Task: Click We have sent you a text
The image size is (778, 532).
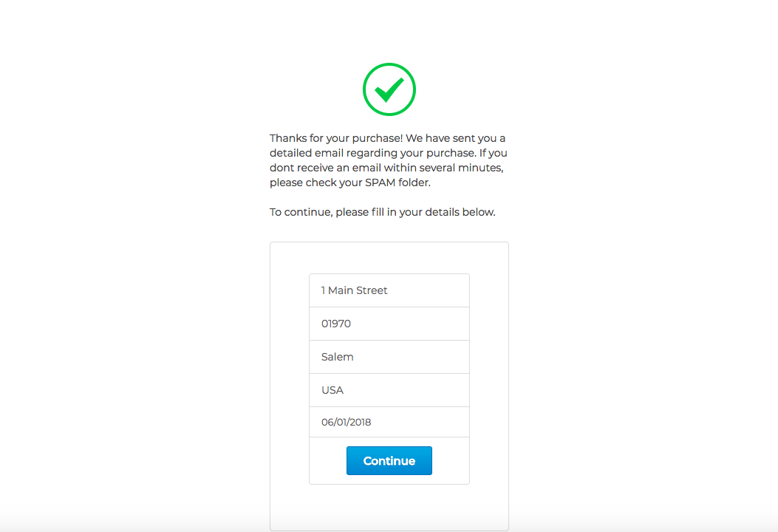Action: pyautogui.click(x=456, y=138)
